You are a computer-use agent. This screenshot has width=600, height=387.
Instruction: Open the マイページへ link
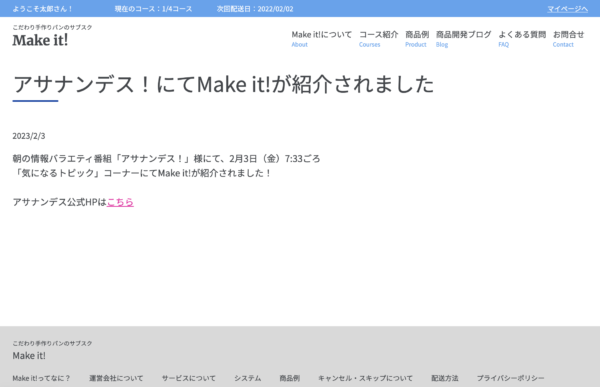click(x=567, y=9)
